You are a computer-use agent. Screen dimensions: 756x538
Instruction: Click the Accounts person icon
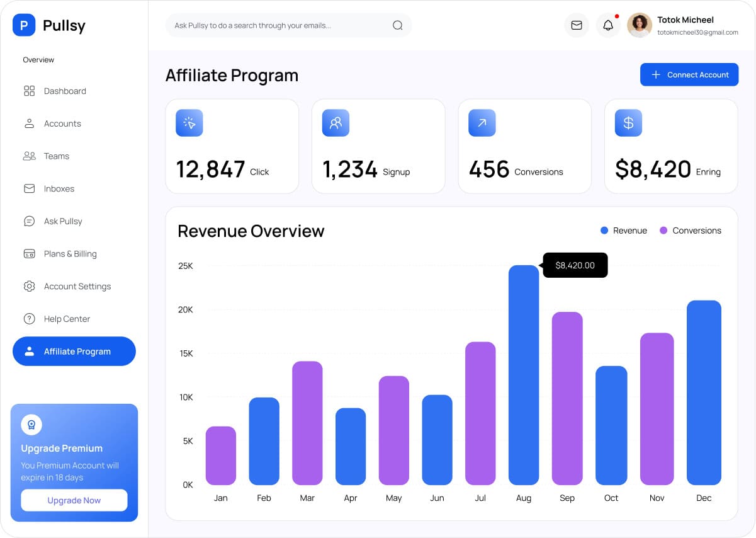point(29,123)
